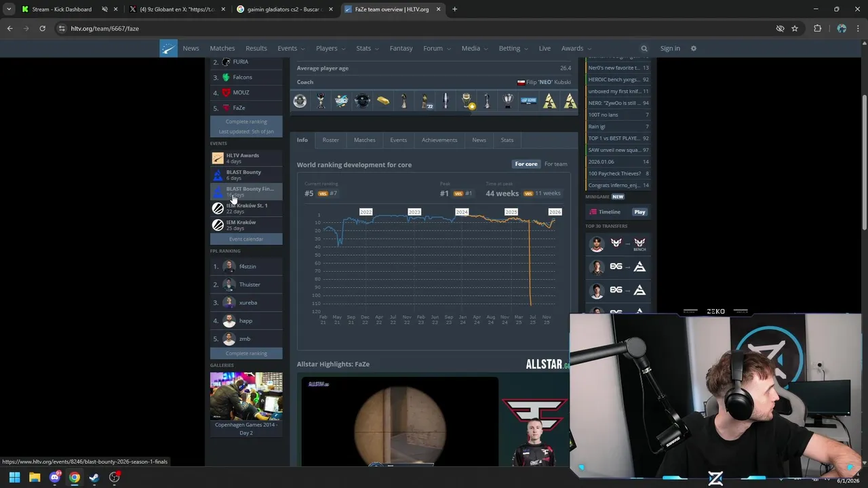Click the 2024 marker on ranking graph

tap(462, 212)
